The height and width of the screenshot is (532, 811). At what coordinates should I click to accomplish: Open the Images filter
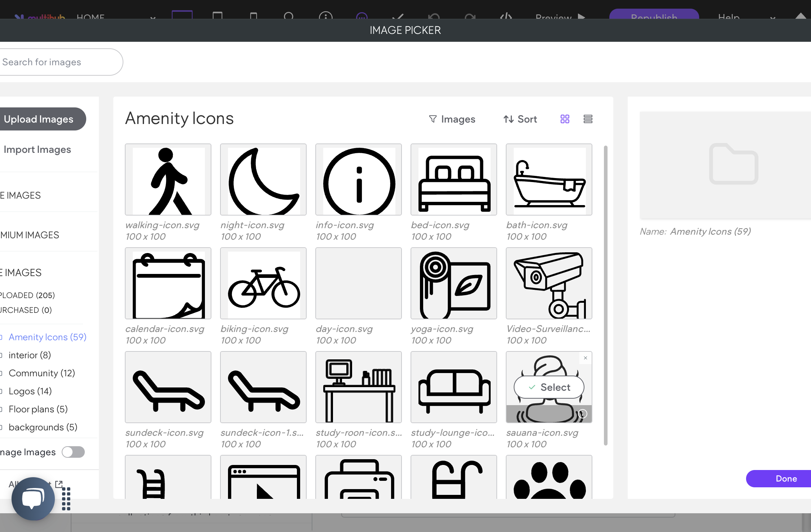pyautogui.click(x=452, y=119)
